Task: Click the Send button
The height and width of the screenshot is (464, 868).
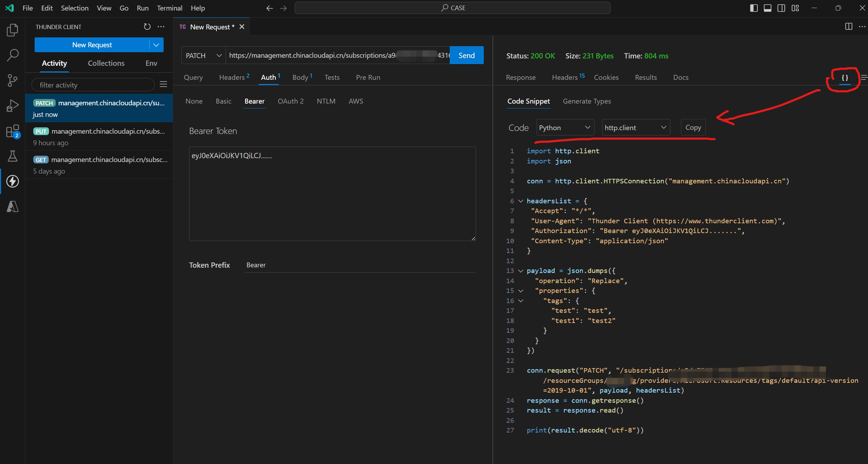Action: pos(466,55)
